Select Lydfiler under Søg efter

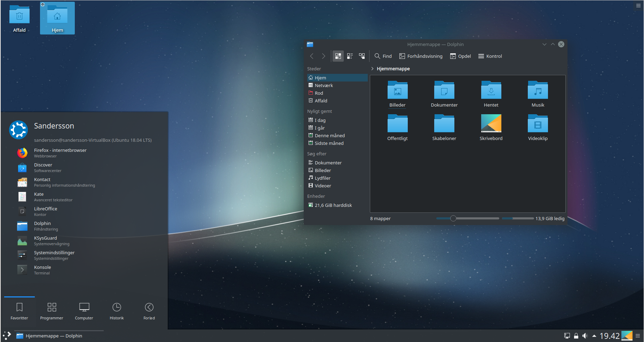[337, 178]
